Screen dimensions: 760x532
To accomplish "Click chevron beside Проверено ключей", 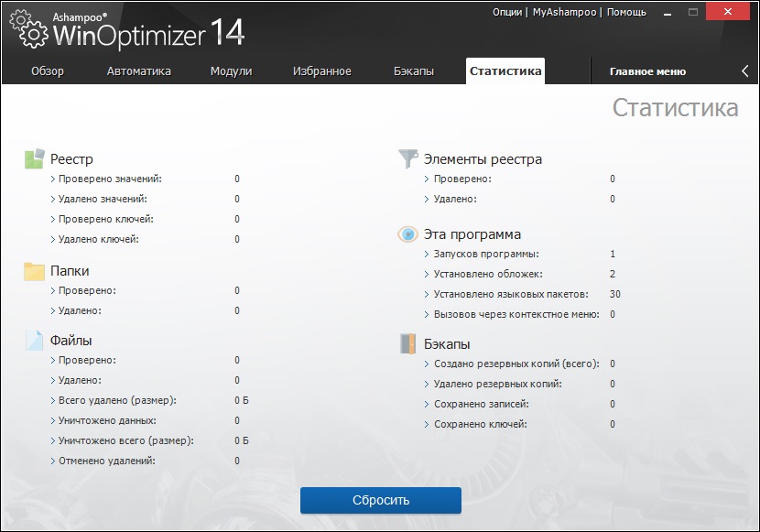I will (x=53, y=220).
